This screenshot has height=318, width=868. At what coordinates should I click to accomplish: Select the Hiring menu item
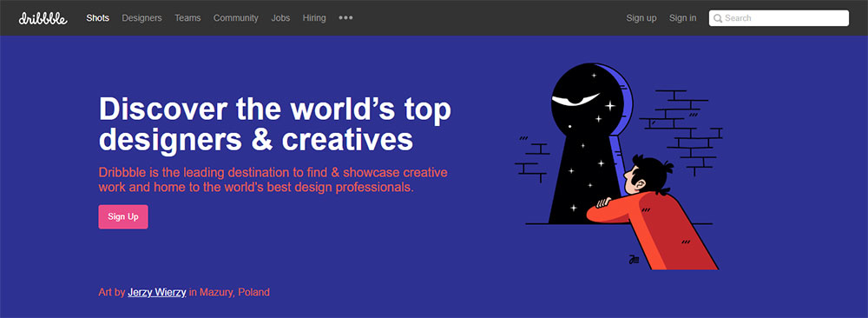tap(314, 17)
